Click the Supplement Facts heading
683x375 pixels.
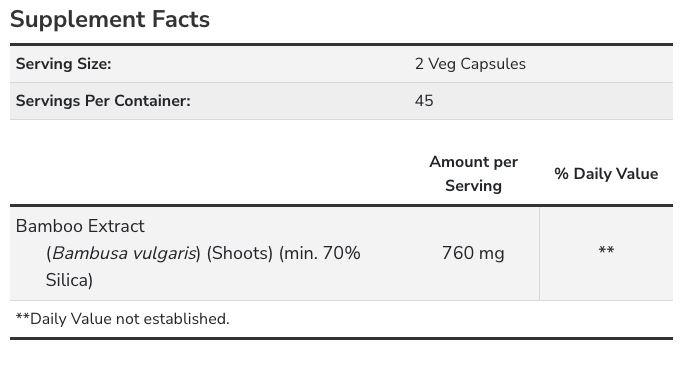(x=110, y=20)
